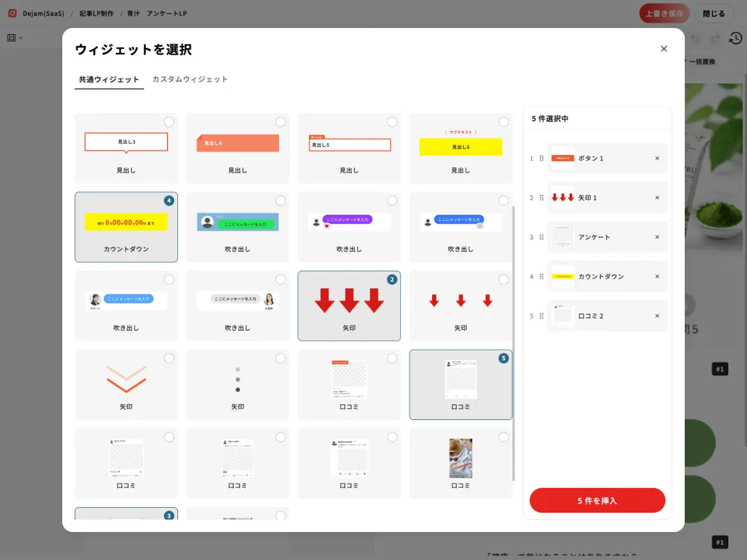Open the layout view dropdown in the editor
The width and height of the screenshot is (747, 560).
pos(15,38)
